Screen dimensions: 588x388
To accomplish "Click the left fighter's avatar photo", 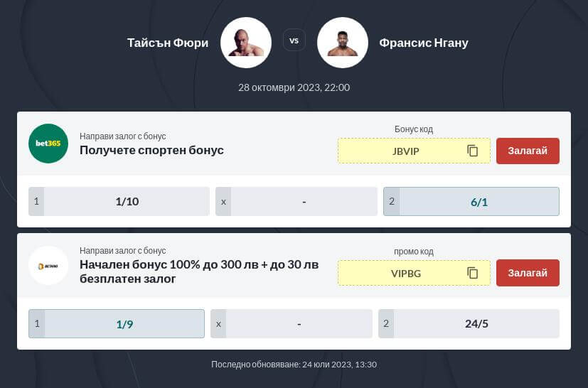I will [246, 43].
